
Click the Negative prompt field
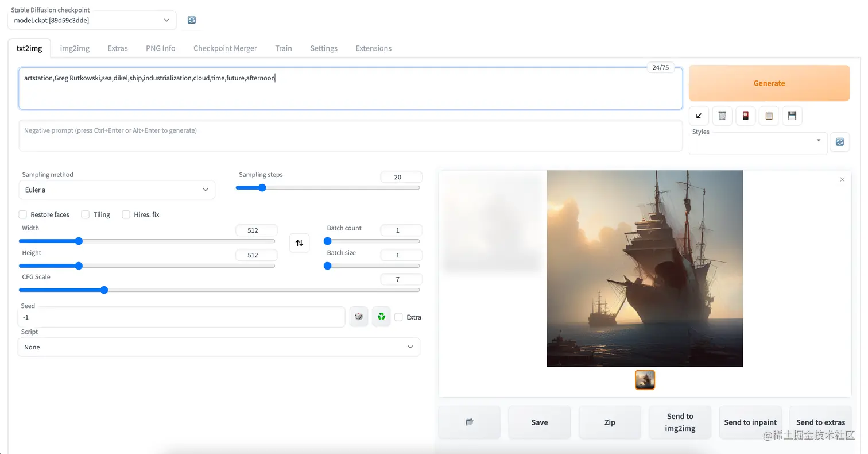[x=350, y=136]
